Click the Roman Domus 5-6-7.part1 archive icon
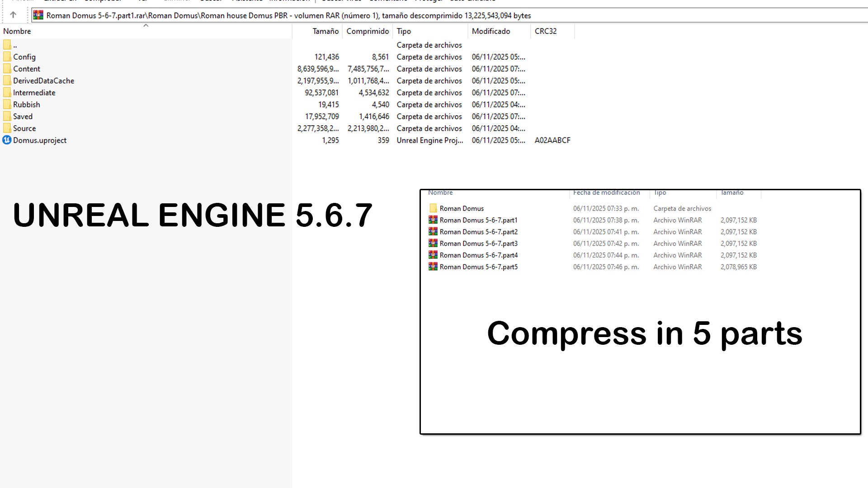Screen dimensions: 868x488 pyautogui.click(x=433, y=220)
